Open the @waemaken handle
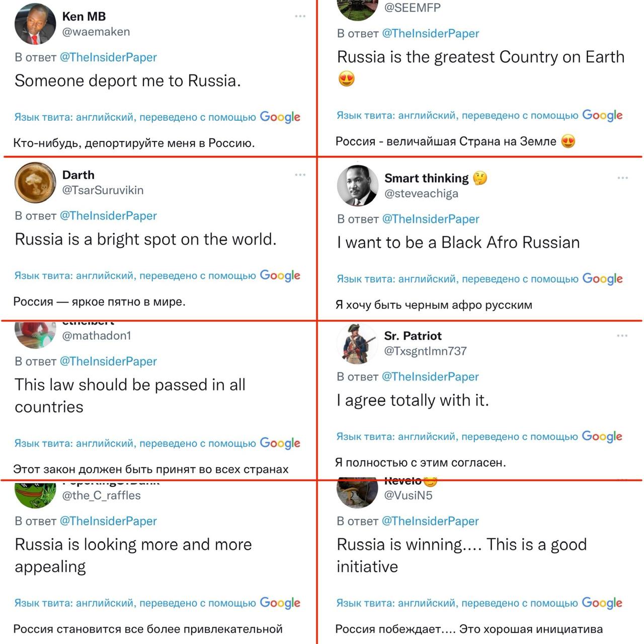644x644 pixels. pyautogui.click(x=96, y=32)
